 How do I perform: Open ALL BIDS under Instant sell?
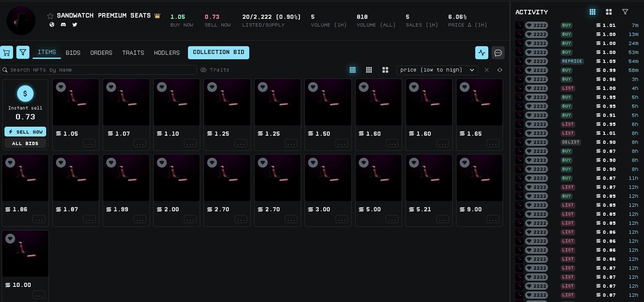click(x=25, y=143)
